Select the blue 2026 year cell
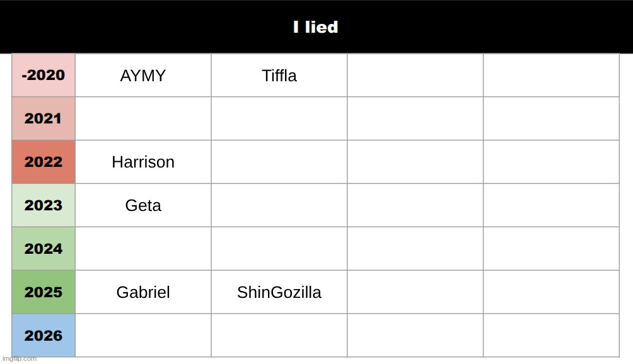 [x=44, y=336]
